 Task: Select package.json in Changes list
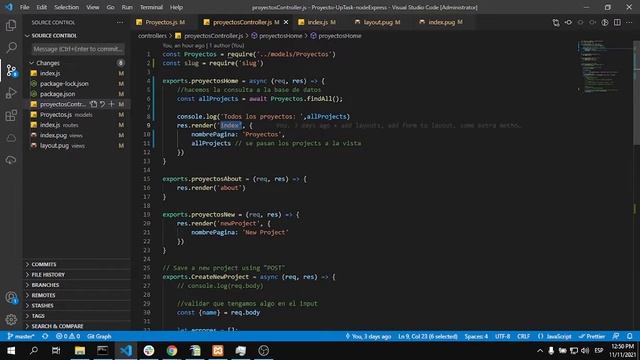pyautogui.click(x=77, y=94)
